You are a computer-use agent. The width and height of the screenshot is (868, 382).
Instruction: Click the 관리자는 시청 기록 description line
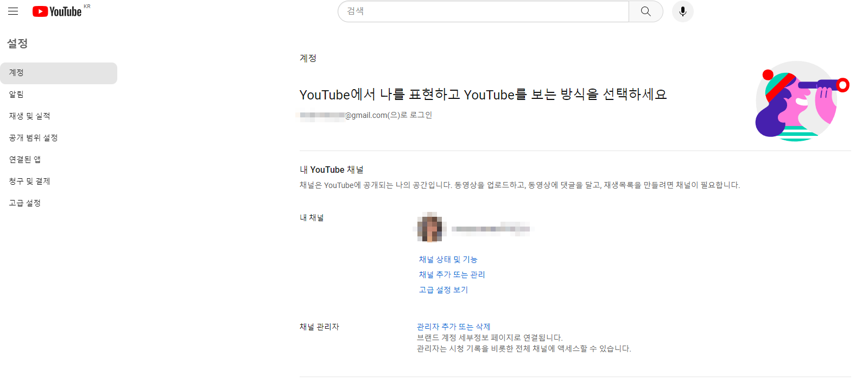click(x=524, y=348)
